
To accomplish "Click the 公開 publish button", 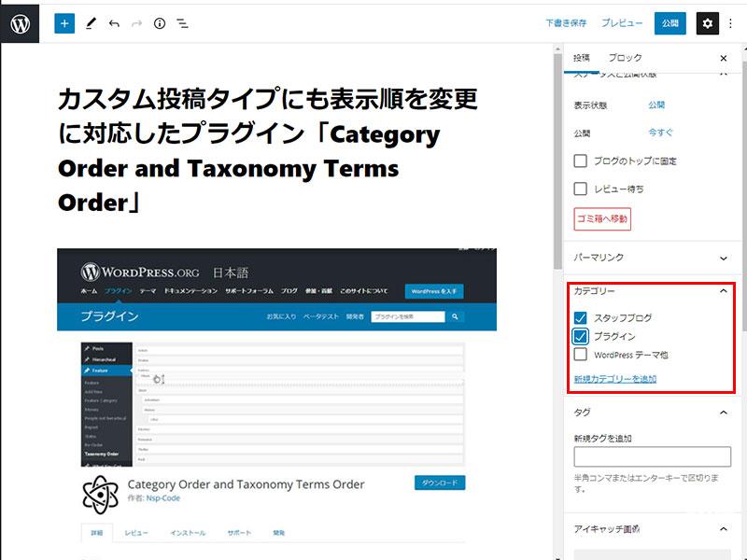I will click(669, 23).
